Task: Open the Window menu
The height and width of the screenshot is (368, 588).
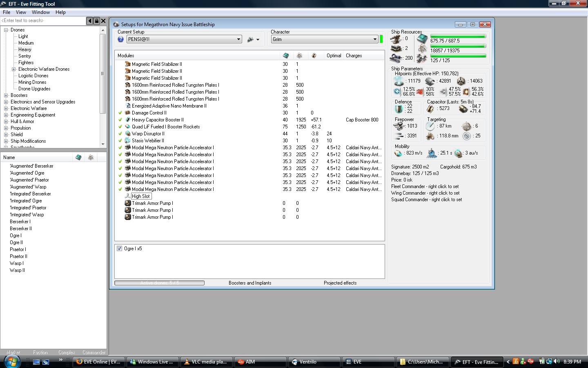Action: pyautogui.click(x=41, y=12)
